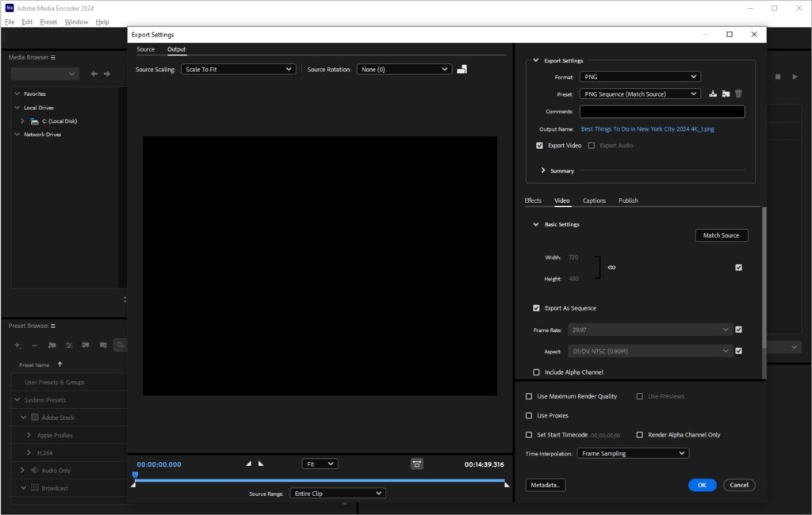
Task: Open Metadata settings
Action: [546, 484]
